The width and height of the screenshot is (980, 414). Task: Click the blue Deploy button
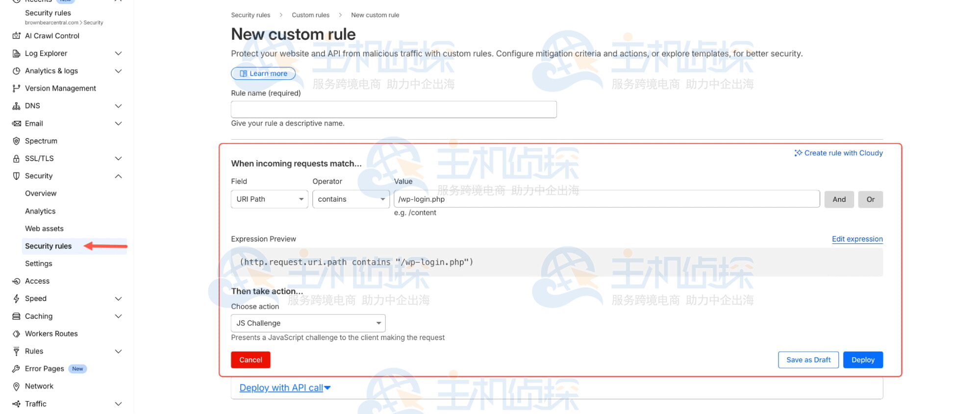[863, 360]
